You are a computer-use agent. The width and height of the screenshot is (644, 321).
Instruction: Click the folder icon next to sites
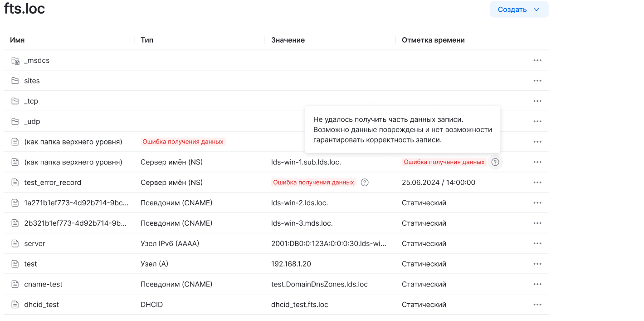[15, 80]
